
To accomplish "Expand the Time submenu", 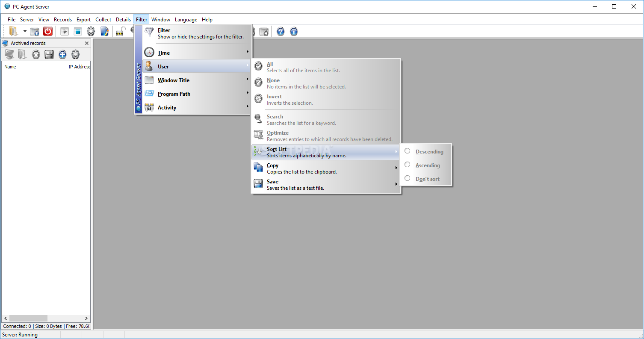I will point(197,53).
